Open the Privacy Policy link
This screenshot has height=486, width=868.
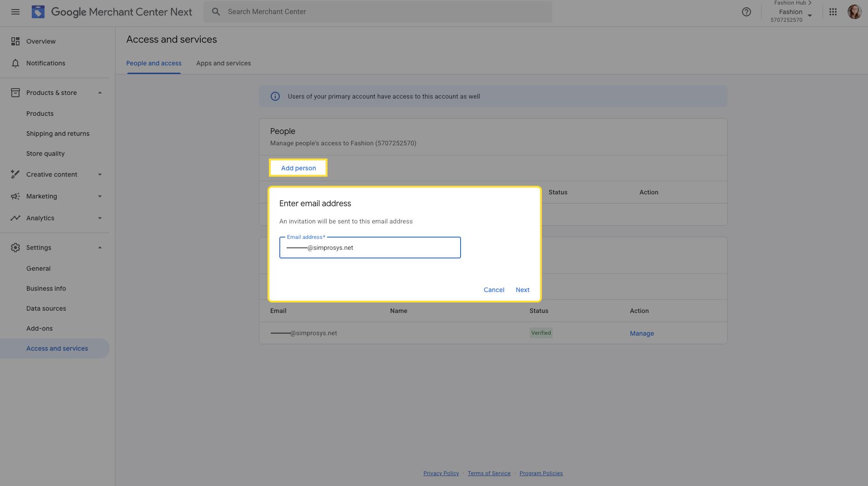[441, 473]
